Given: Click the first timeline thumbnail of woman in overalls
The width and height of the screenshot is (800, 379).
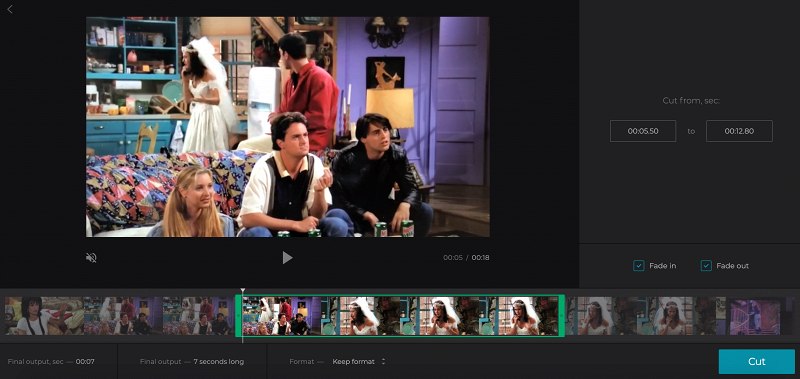Looking at the screenshot, I should click(44, 316).
